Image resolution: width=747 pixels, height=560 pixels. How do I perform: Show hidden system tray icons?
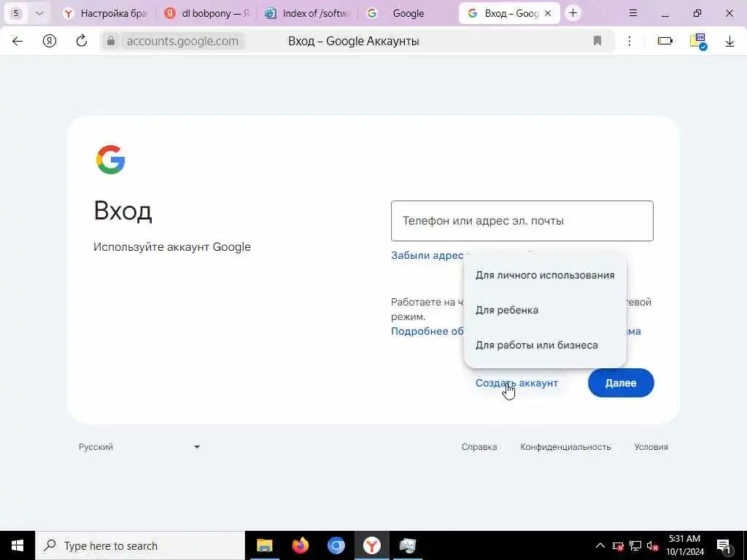pos(600,545)
